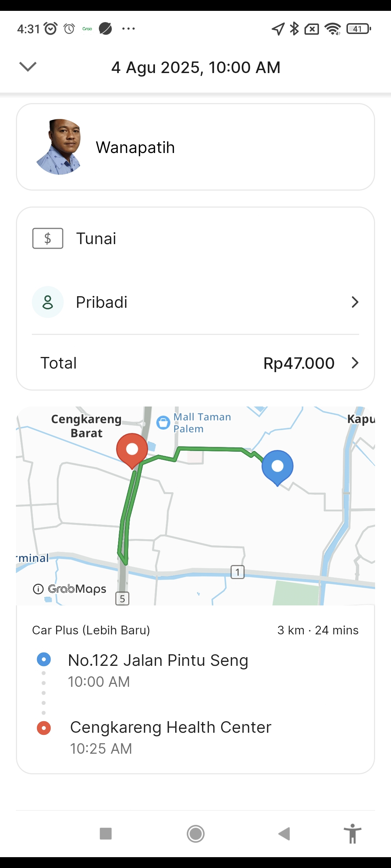
Task: Tap the Pribadi profile icon
Action: tap(48, 302)
